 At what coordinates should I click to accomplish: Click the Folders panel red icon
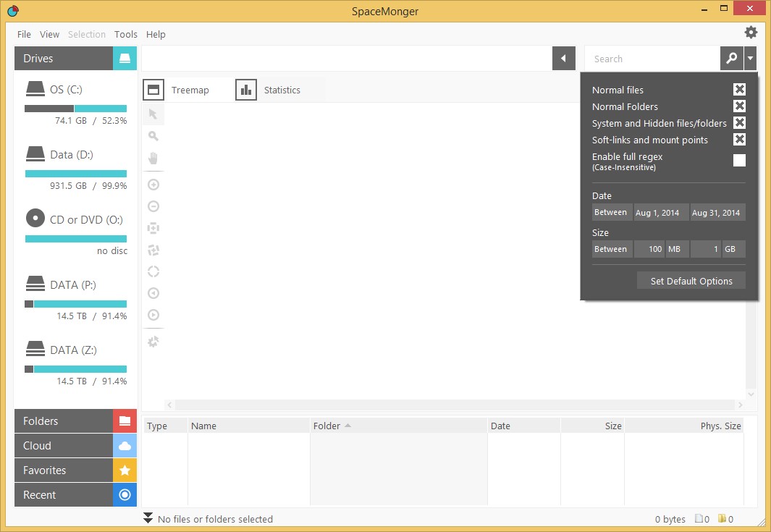point(125,421)
